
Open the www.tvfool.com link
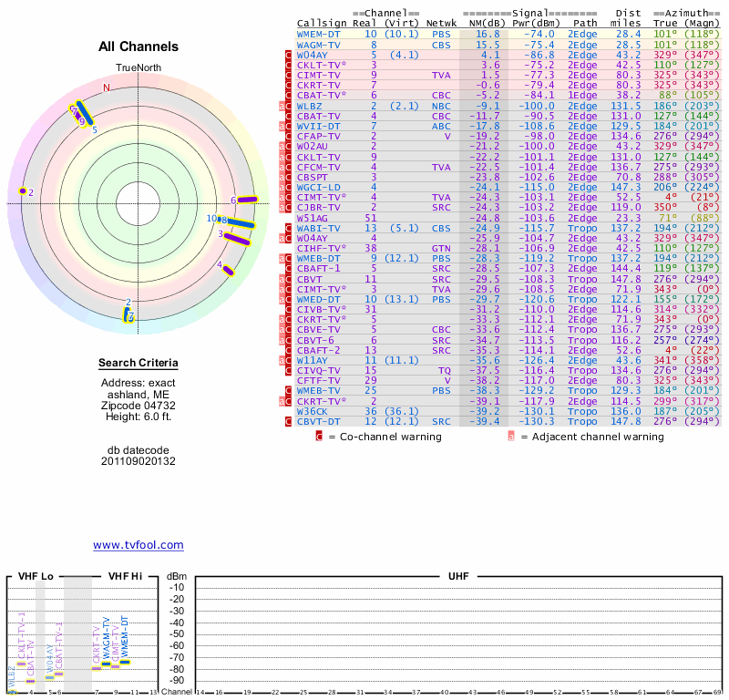point(139,545)
